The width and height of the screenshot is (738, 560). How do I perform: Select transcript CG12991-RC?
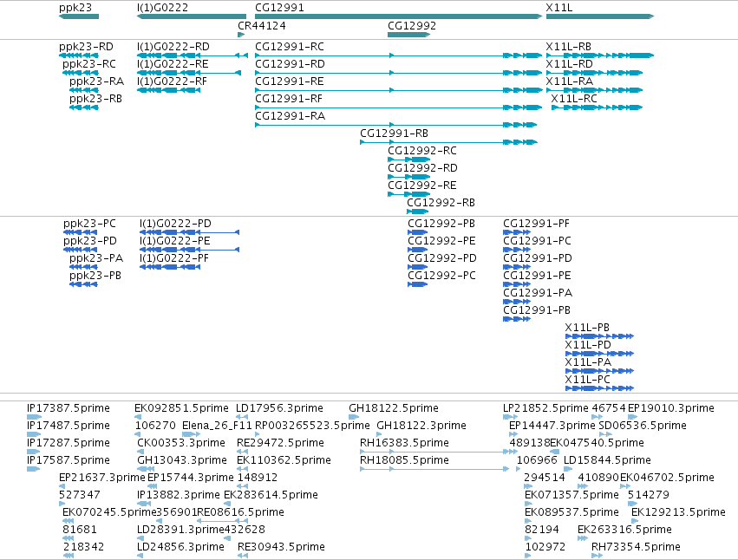(290, 47)
